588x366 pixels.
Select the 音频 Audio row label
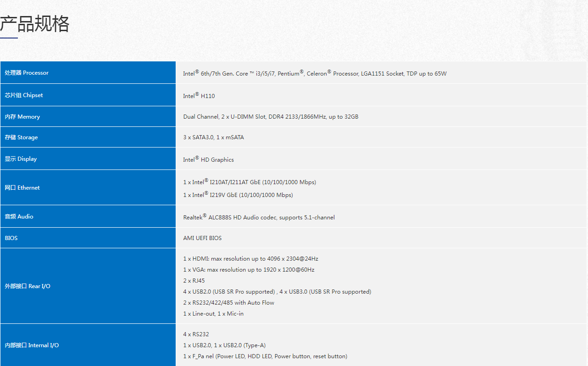pyautogui.click(x=19, y=217)
